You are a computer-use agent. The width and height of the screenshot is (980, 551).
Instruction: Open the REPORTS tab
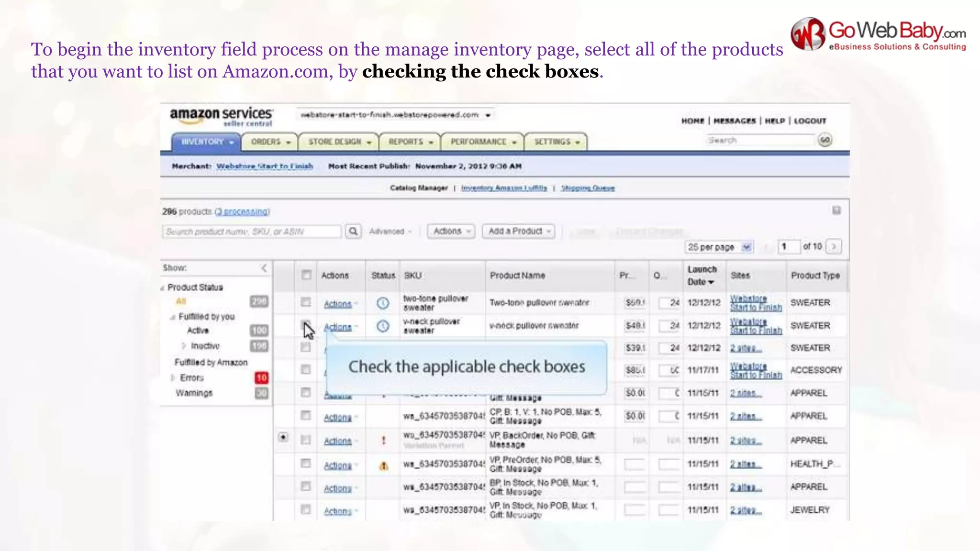[410, 142]
